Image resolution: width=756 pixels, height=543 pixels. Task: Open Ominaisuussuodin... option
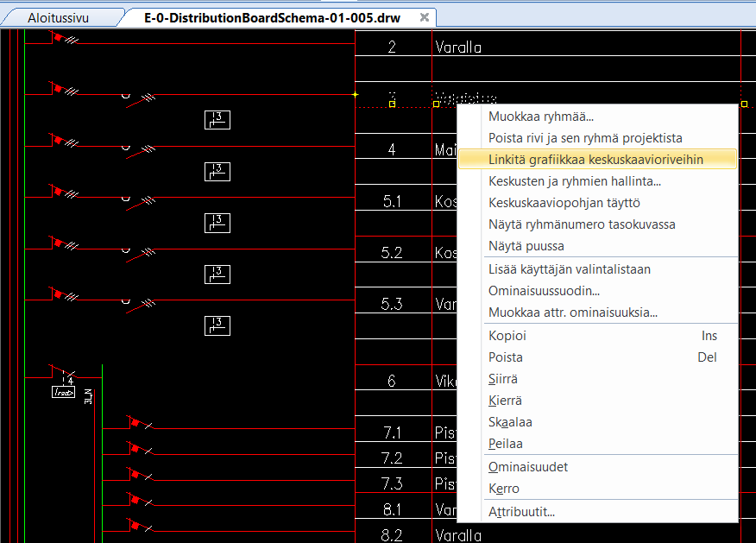pos(544,291)
